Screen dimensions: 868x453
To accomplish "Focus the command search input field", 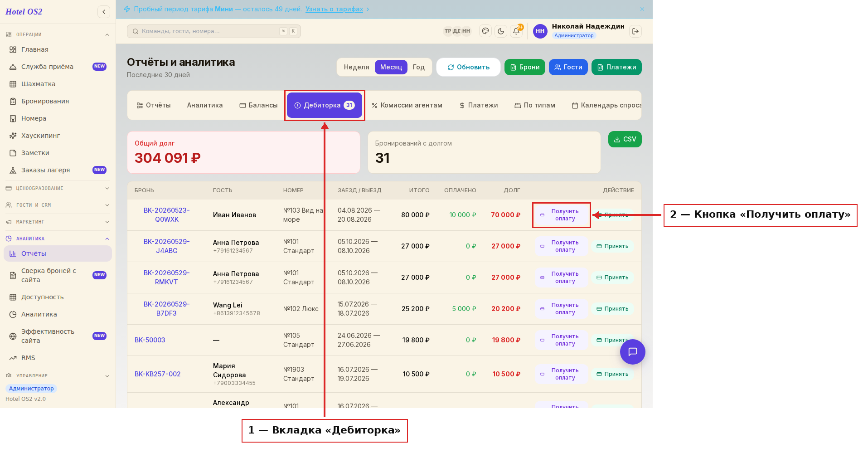I will (x=214, y=31).
